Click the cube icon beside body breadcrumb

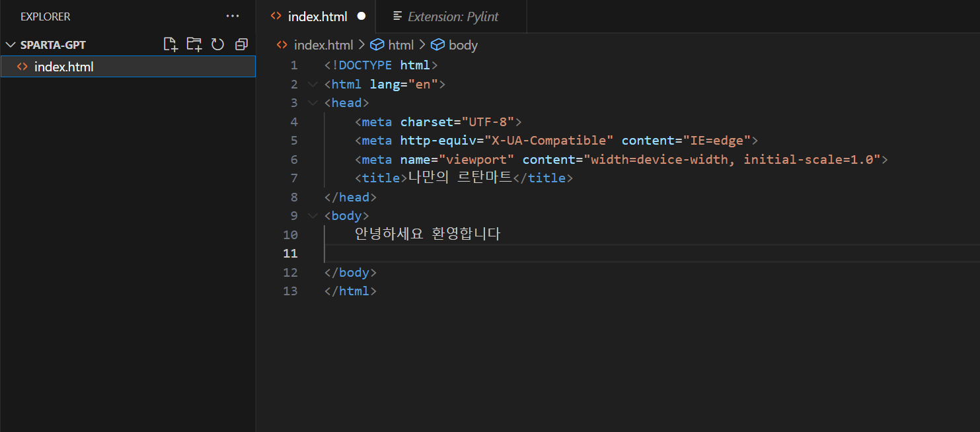tap(437, 45)
